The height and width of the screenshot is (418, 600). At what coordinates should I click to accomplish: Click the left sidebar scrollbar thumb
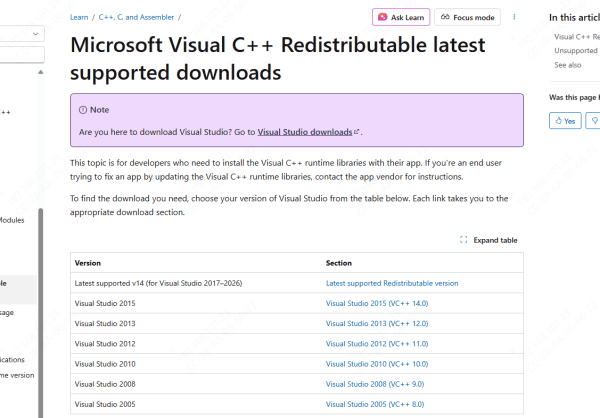pyautogui.click(x=41, y=312)
